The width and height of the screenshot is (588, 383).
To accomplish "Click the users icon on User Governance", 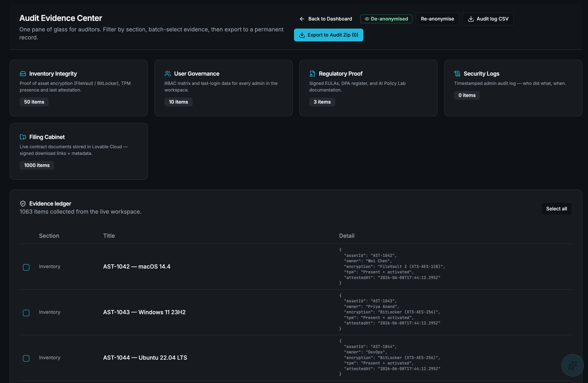I will (168, 74).
